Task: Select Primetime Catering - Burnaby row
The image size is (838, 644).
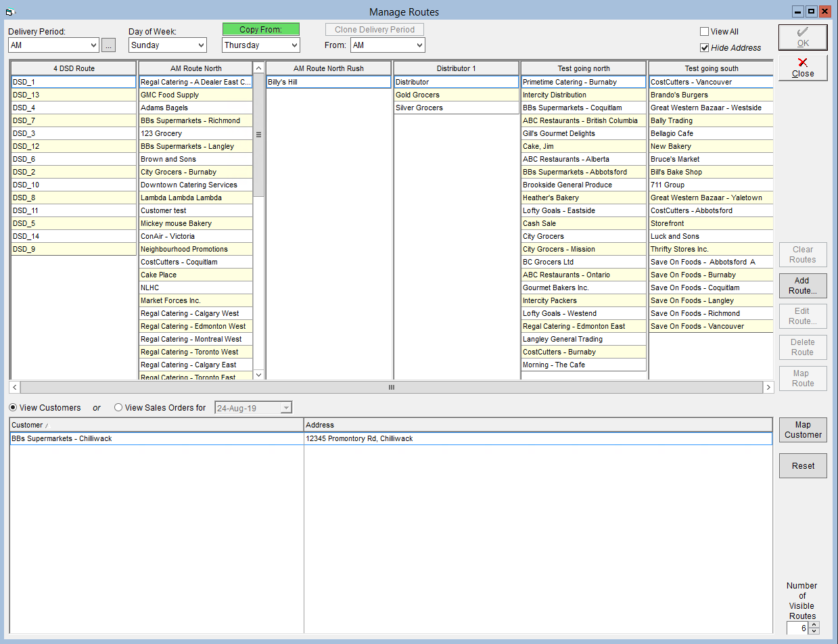Action: [584, 82]
